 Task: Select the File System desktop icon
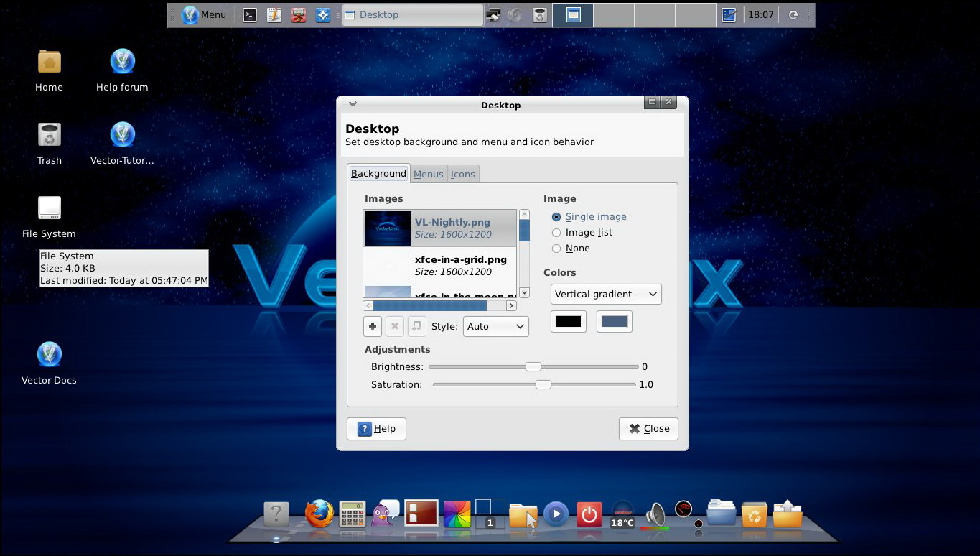tap(49, 217)
